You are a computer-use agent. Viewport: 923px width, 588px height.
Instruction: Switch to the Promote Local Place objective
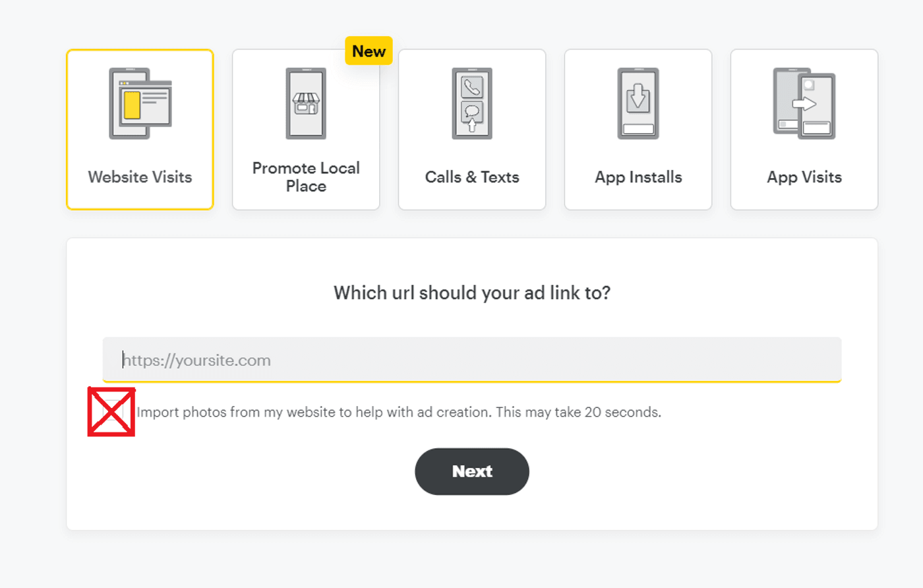click(305, 129)
